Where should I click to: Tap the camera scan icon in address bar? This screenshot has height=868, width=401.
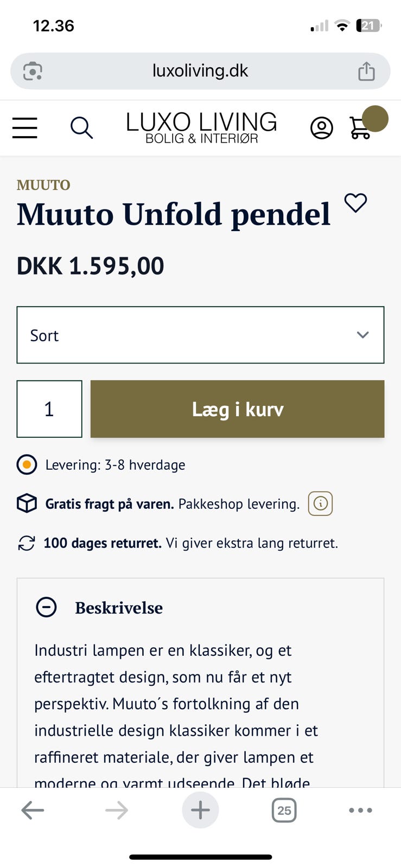[x=33, y=71]
